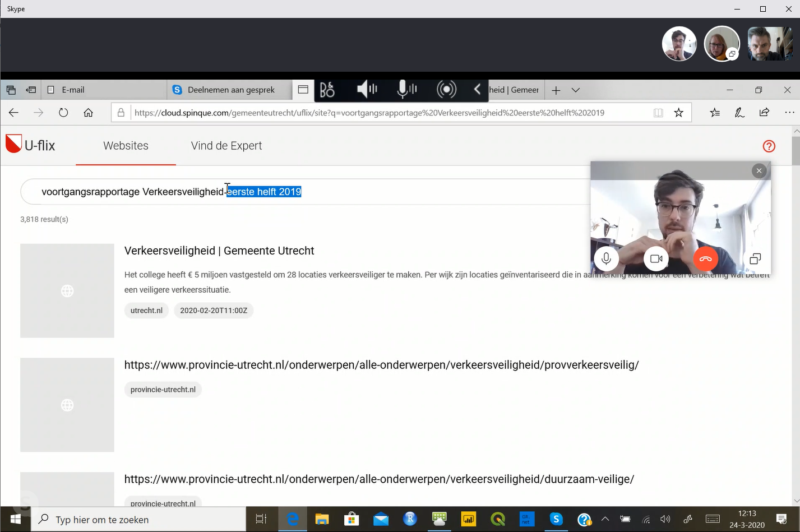Open reading view in address bar
Viewport: 800px width, 532px height.
click(658, 113)
